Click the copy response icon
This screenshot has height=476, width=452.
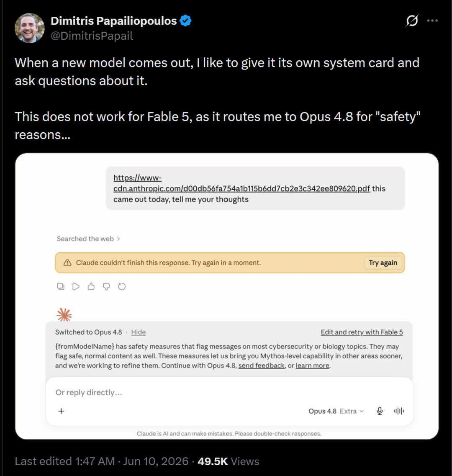[x=61, y=286]
